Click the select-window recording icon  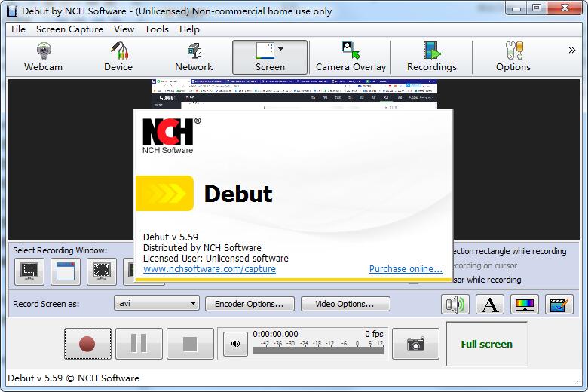66,271
